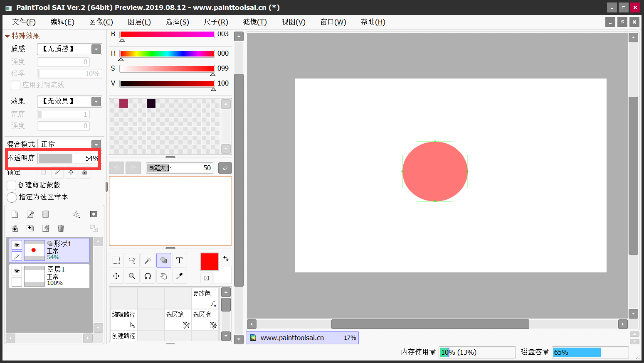Viewport: 644px width, 363px height.
Task: Click tool tray scroll-down arrow
Action: pyautogui.click(x=226, y=336)
